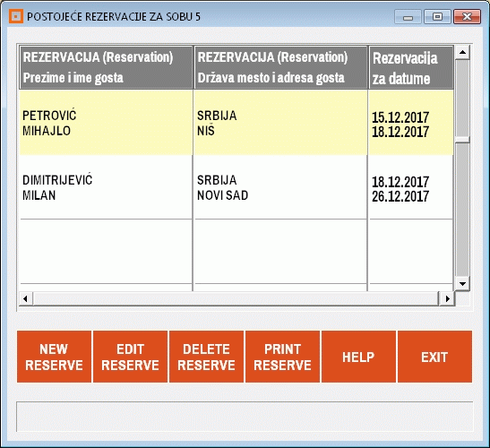This screenshot has width=490, height=448.
Task: Print reservation using PRINT RESERVE
Action: click(x=282, y=357)
